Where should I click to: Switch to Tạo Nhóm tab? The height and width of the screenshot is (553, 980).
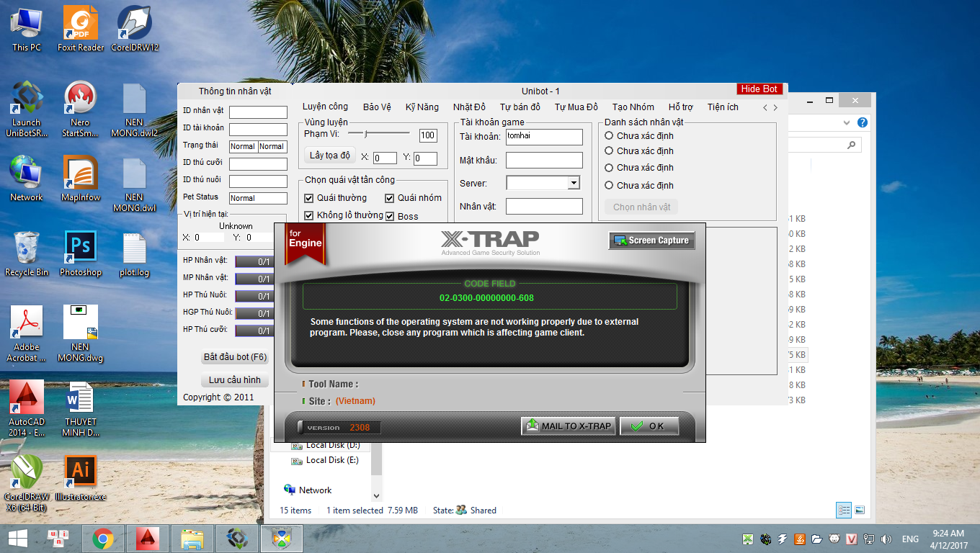click(x=633, y=107)
